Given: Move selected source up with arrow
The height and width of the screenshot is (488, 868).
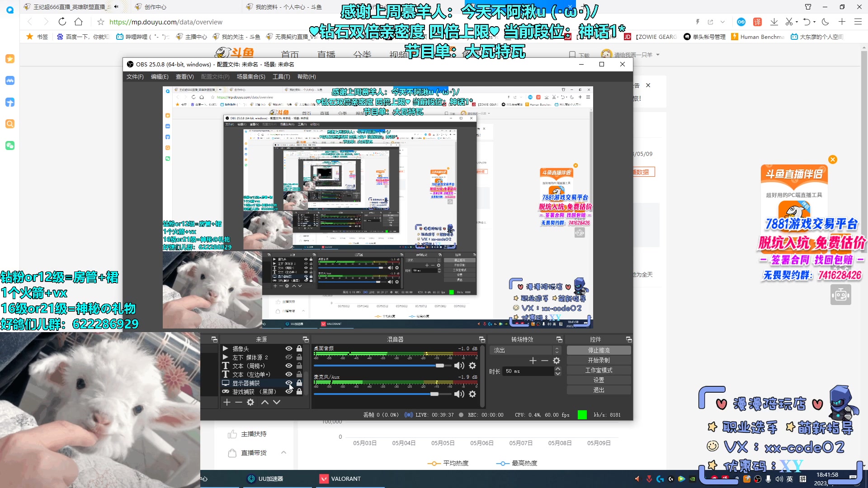Looking at the screenshot, I should pyautogui.click(x=265, y=402).
